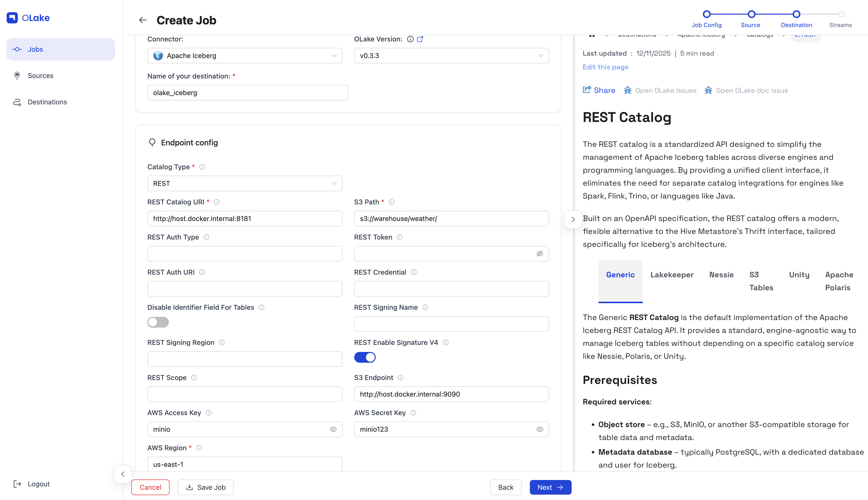Open the Catalog Type REST dropdown

coord(244,183)
